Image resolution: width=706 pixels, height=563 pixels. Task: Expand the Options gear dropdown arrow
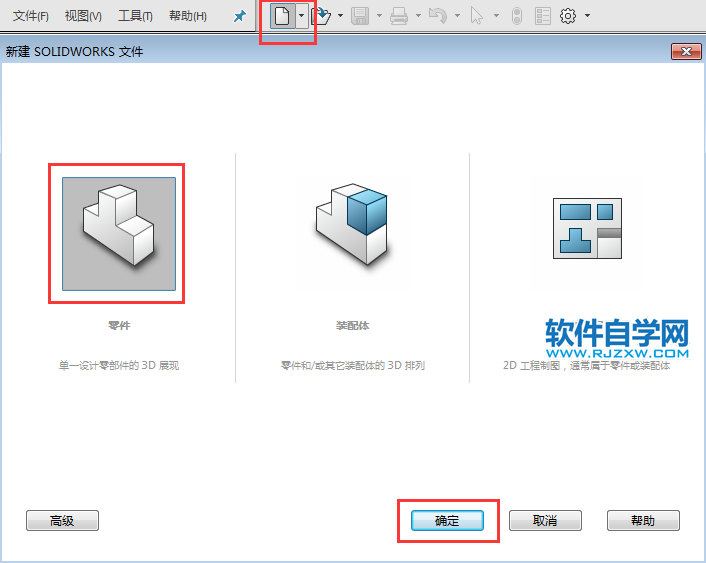588,16
